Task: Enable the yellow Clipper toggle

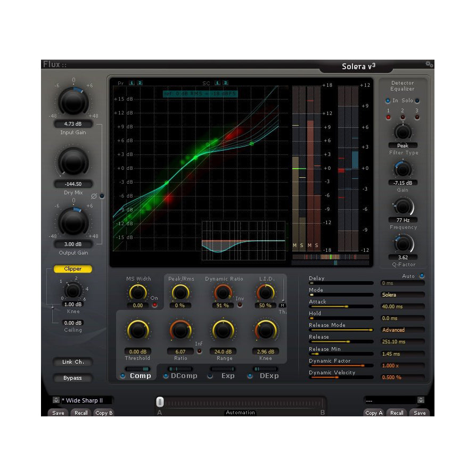Action: (73, 269)
